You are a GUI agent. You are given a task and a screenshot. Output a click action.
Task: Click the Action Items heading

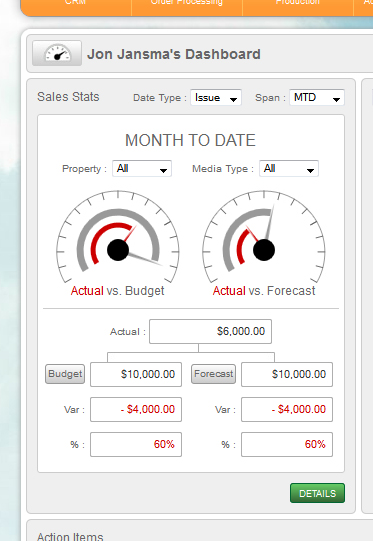coord(70,536)
